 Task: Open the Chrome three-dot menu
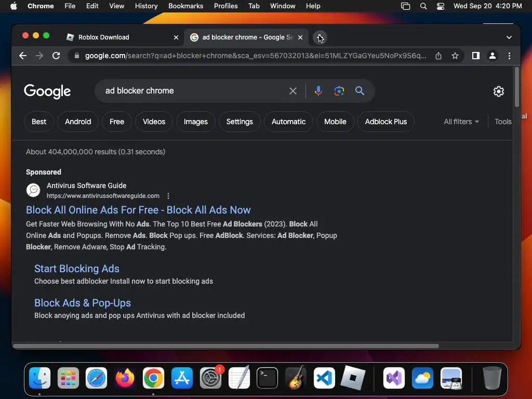pyautogui.click(x=509, y=56)
